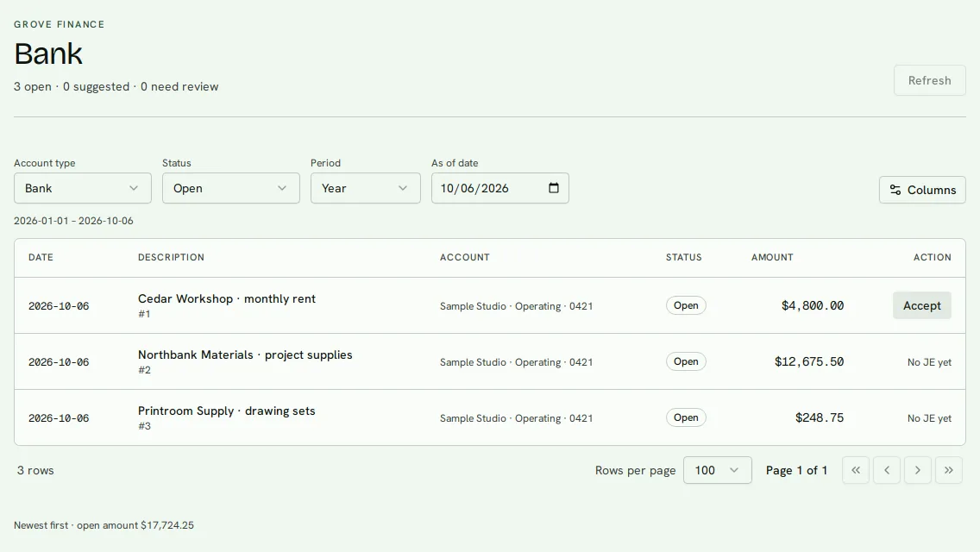
Task: Click the 2026-01-01 – 2026-10-06 date range
Action: (x=73, y=221)
